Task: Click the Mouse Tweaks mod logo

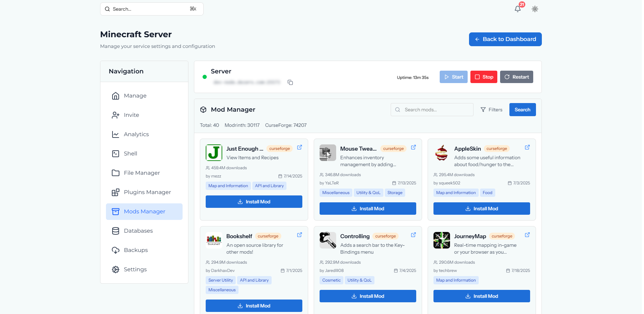Action: [328, 153]
